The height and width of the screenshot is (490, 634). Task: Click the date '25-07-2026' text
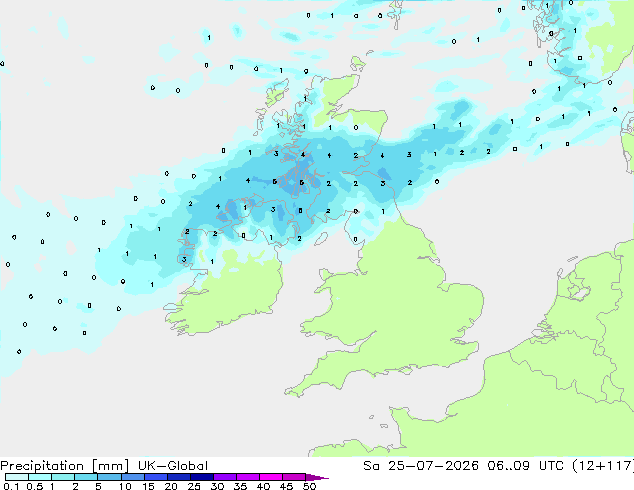tap(433, 466)
